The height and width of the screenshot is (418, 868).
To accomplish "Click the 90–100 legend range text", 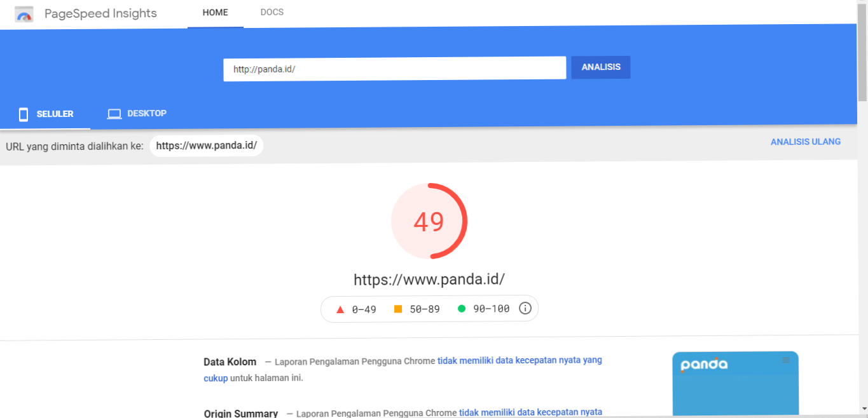I will [x=492, y=309].
